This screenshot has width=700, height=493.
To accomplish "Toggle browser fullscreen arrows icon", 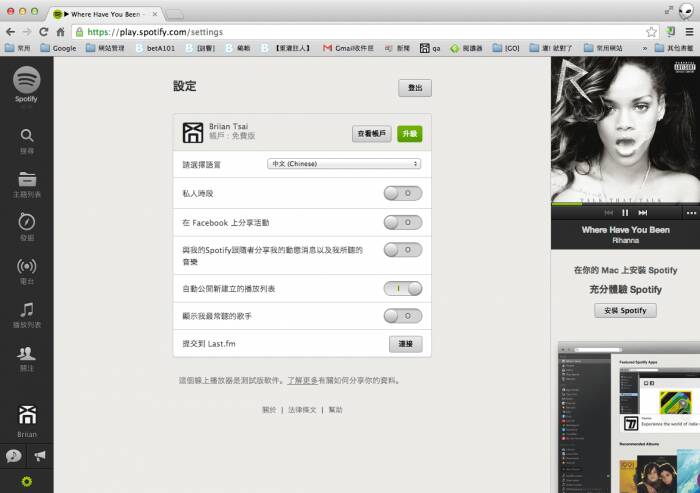I will [669, 10].
